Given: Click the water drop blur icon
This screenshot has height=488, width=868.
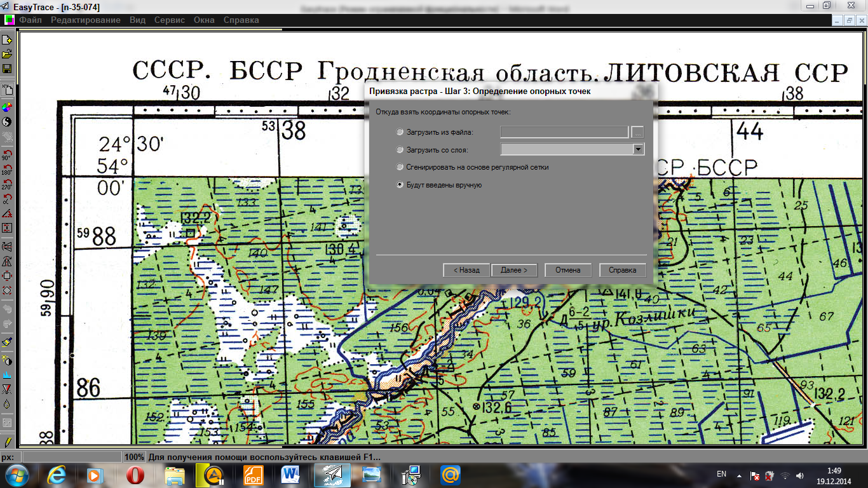Looking at the screenshot, I should click(x=7, y=404).
